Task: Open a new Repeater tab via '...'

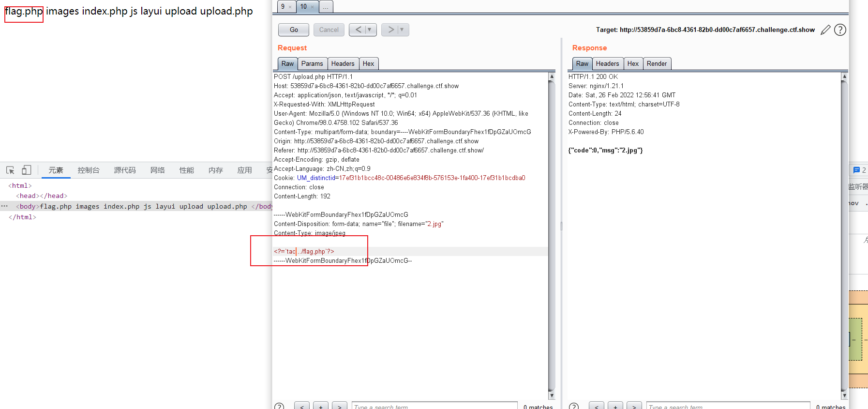Action: click(326, 6)
